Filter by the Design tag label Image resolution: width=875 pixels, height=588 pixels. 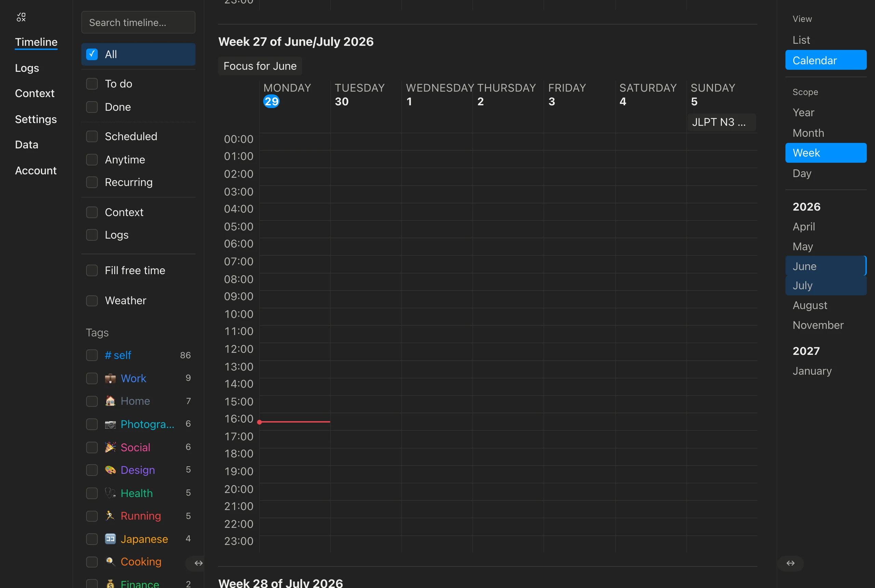point(138,470)
